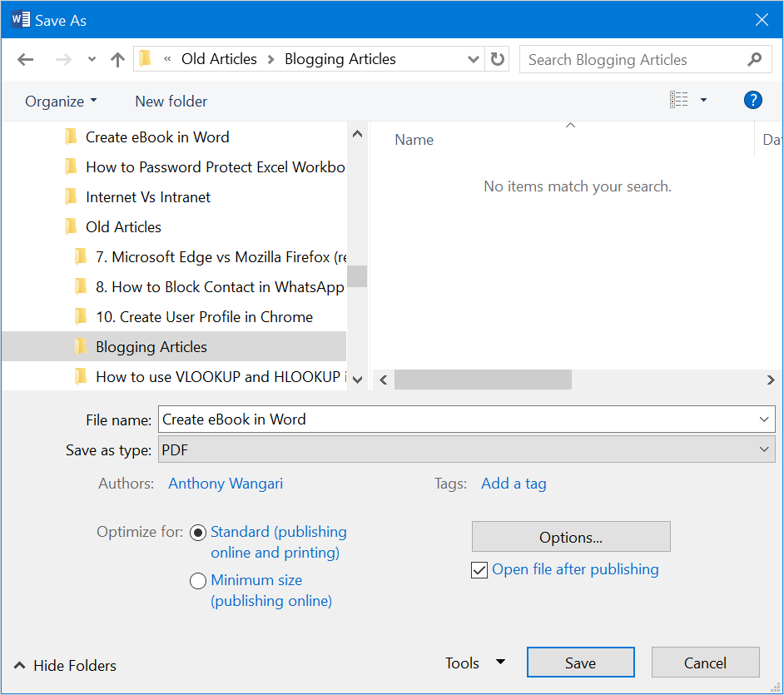Collapse the panel with Hide Folders
784x695 pixels.
(65, 665)
